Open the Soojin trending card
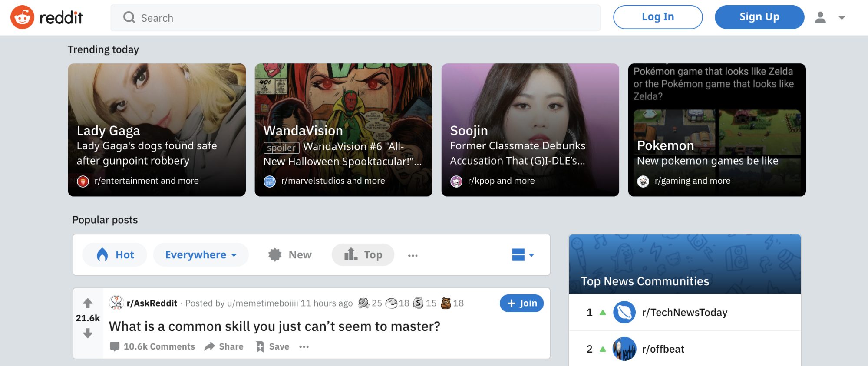This screenshot has width=868, height=366. tap(530, 130)
